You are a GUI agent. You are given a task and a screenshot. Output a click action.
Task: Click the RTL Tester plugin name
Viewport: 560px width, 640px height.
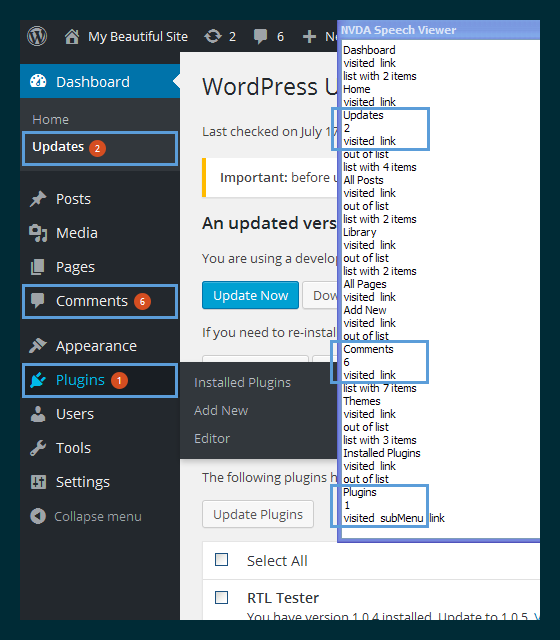(283, 598)
